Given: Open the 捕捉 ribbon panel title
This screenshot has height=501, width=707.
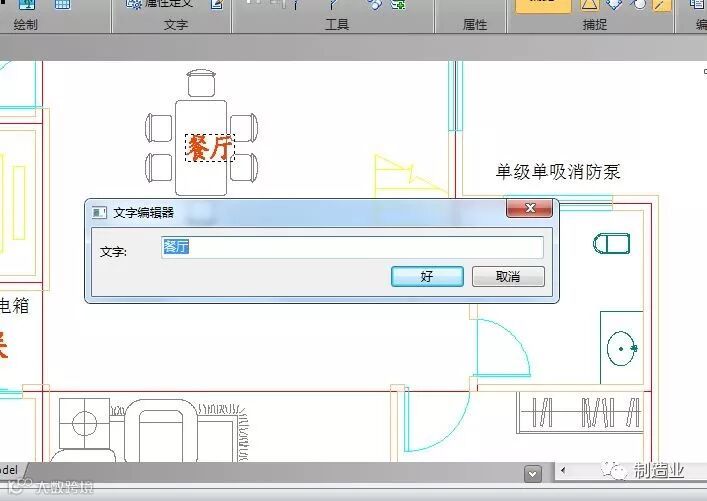Looking at the screenshot, I should point(595,24).
